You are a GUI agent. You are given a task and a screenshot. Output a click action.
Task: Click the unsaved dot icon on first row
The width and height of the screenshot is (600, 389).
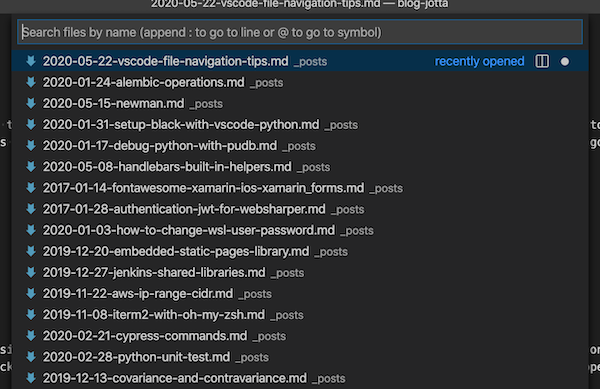(564, 62)
